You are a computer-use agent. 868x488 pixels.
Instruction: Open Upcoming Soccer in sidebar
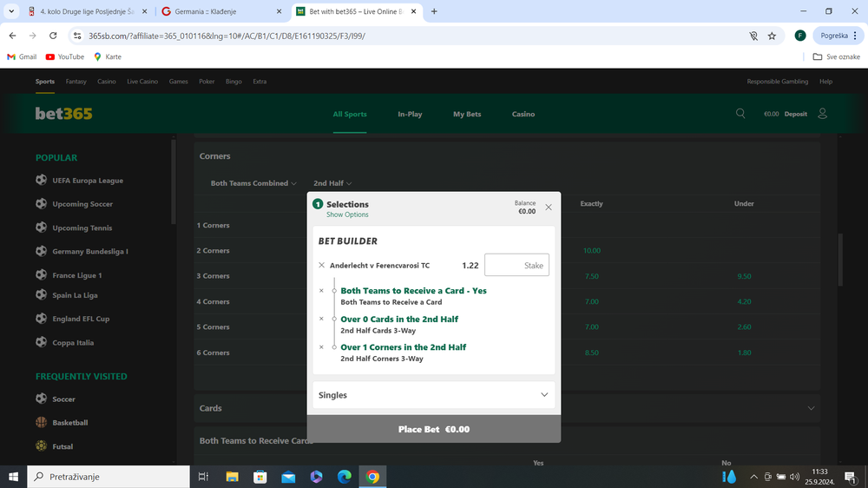tap(82, 204)
